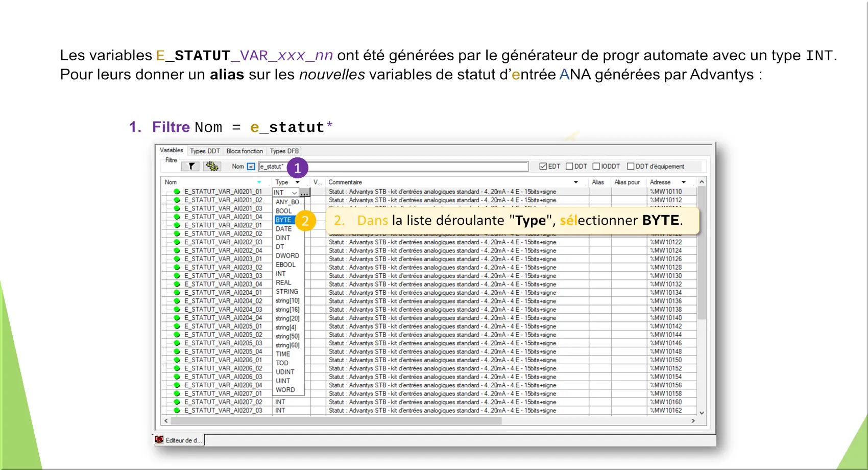868x470 pixels.
Task: Click the vertical scrollbar up arrow
Action: pos(702,182)
